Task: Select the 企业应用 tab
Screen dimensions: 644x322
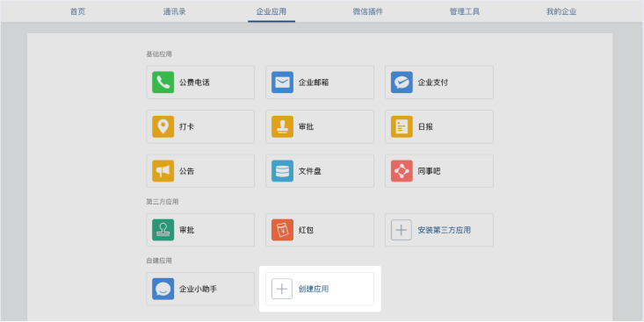Action: (271, 11)
